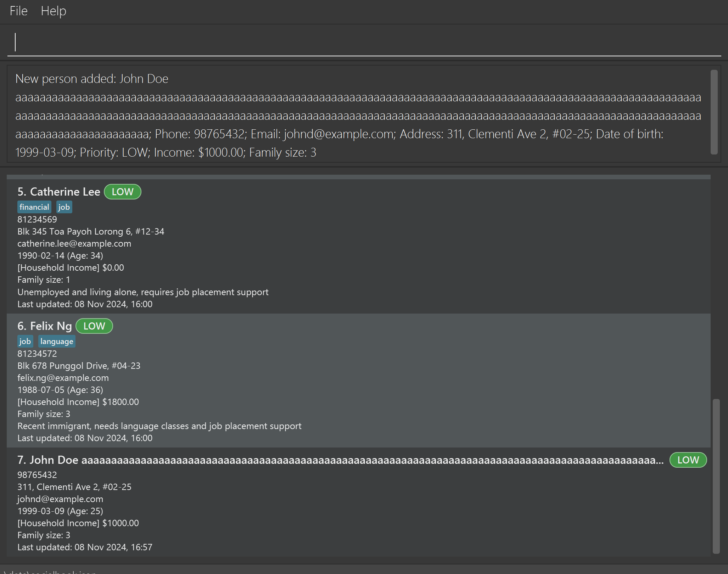Click the language tag on Felix Ng
Screen dimensions: 728x574
(x=57, y=342)
